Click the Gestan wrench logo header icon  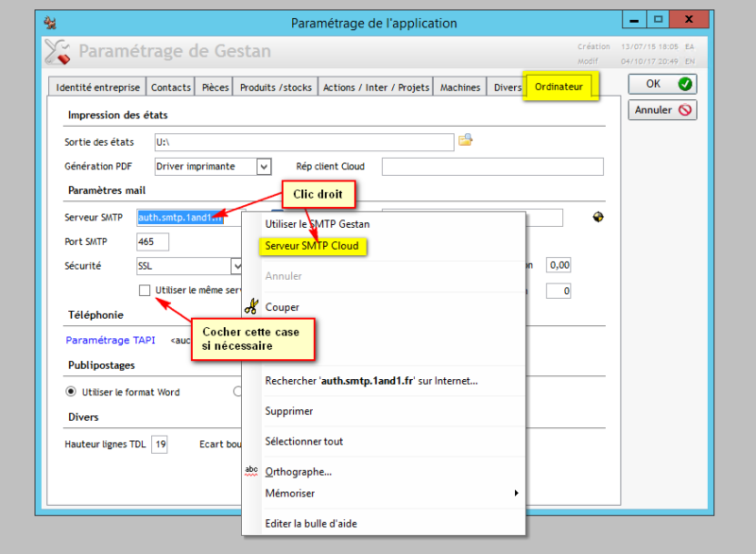point(58,52)
